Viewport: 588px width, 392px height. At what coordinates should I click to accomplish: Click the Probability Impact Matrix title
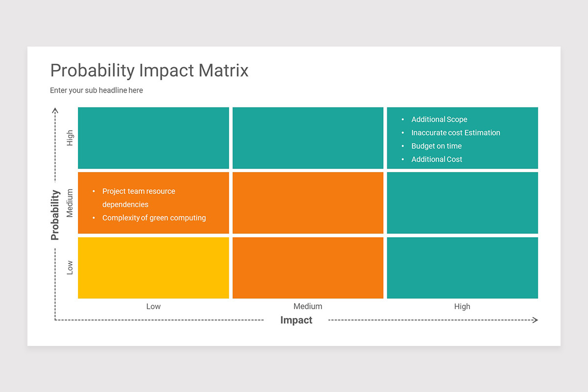click(x=149, y=71)
